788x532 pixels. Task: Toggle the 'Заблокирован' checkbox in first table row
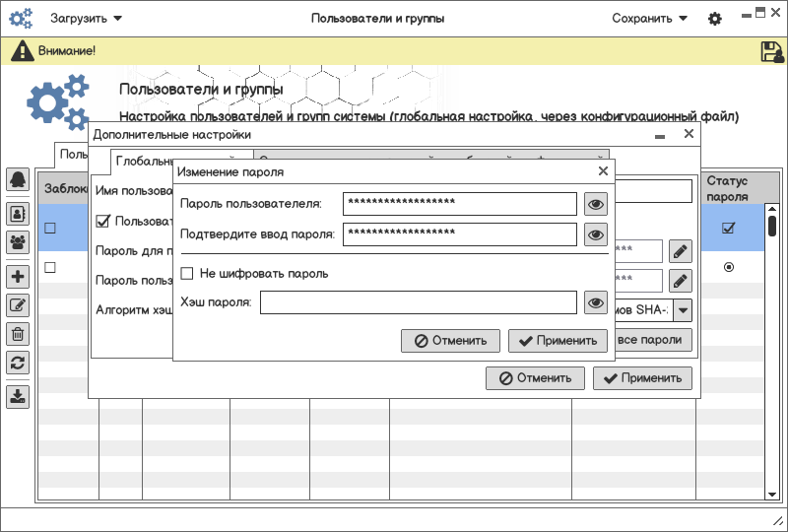click(50, 228)
